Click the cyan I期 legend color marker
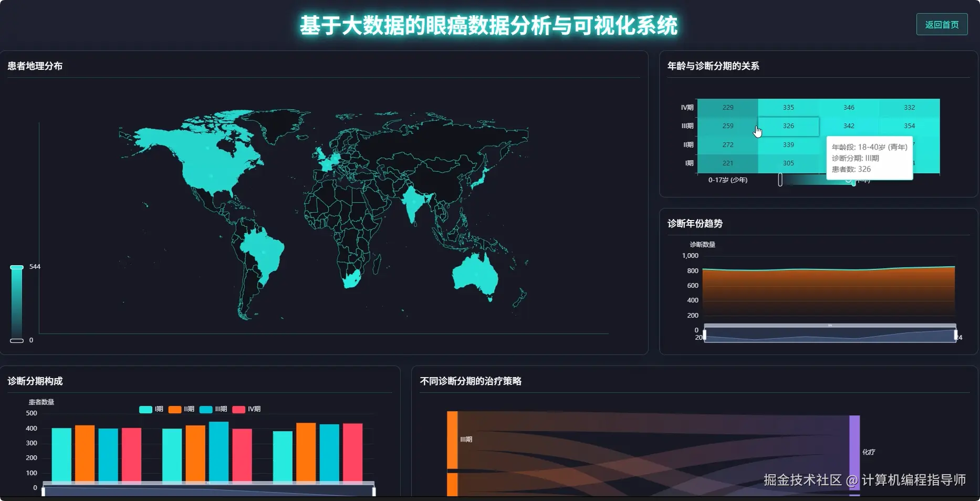This screenshot has height=501, width=980. tap(145, 410)
